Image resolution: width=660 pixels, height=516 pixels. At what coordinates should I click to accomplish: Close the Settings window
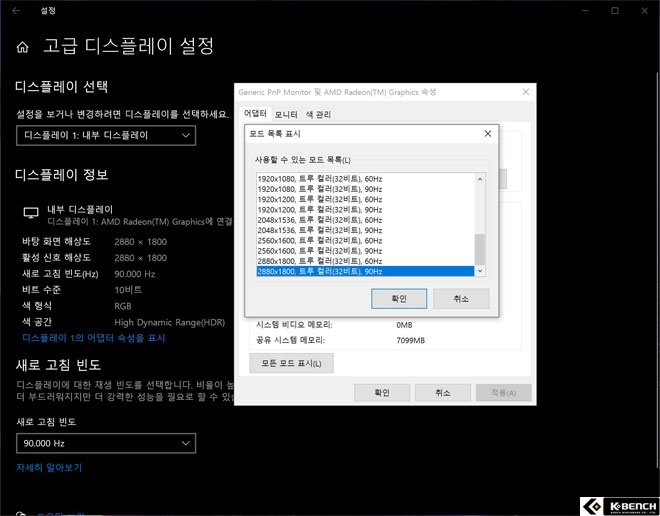coord(644,11)
